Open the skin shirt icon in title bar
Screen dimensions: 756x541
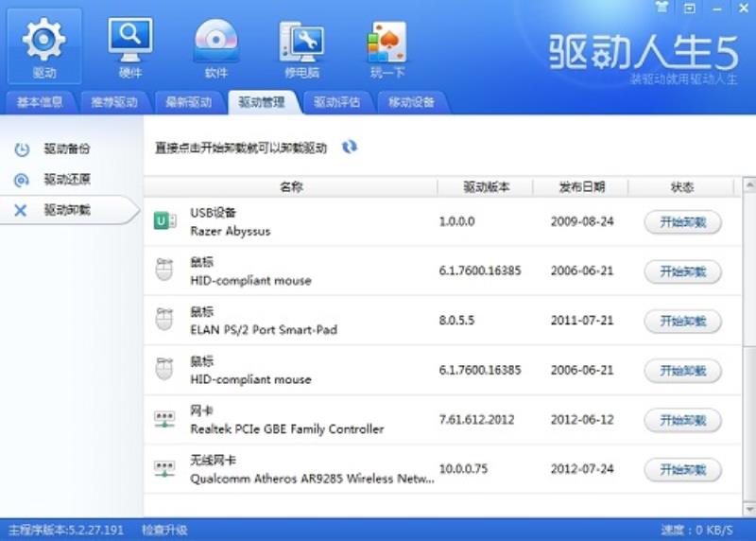[x=662, y=8]
